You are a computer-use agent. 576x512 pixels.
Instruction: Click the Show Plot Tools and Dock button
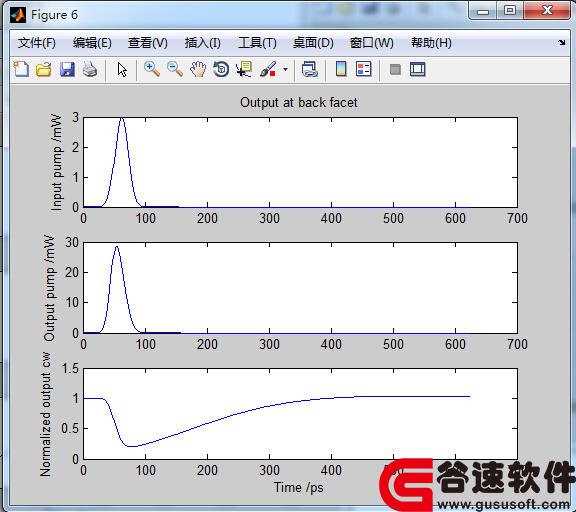[418, 69]
